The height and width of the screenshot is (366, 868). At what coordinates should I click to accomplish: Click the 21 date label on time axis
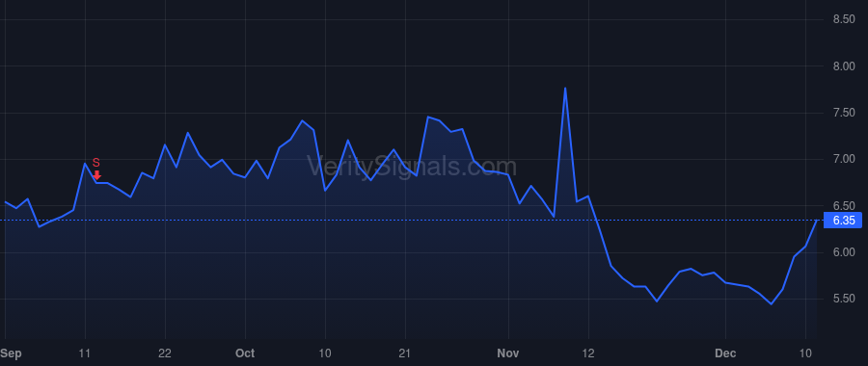click(405, 353)
